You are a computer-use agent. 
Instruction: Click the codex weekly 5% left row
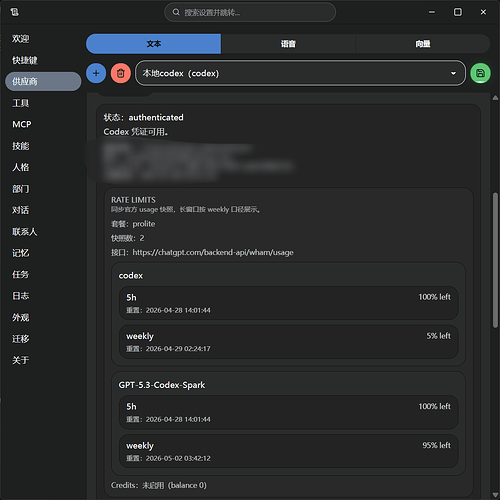[x=289, y=342]
